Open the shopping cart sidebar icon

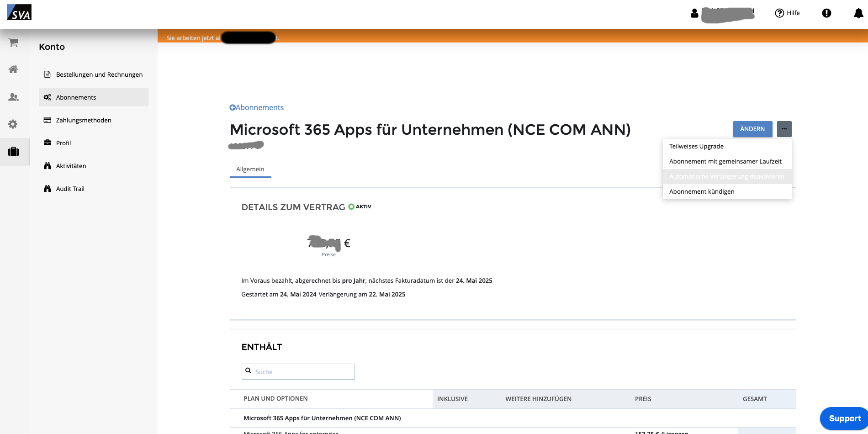click(x=14, y=42)
